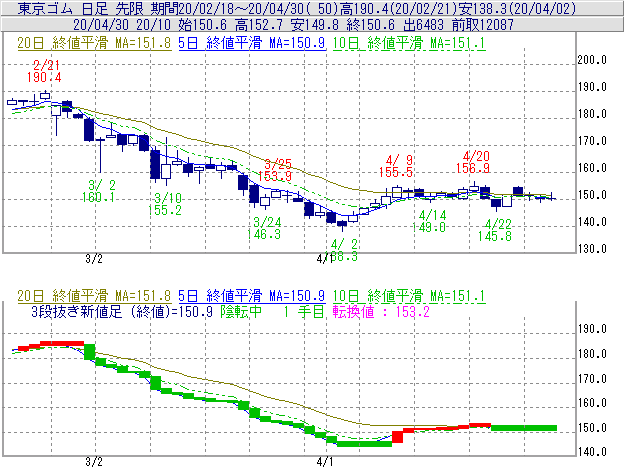Click the 東京ゴム title in the header
Screen dimensions: 624x474
click(46, 8)
